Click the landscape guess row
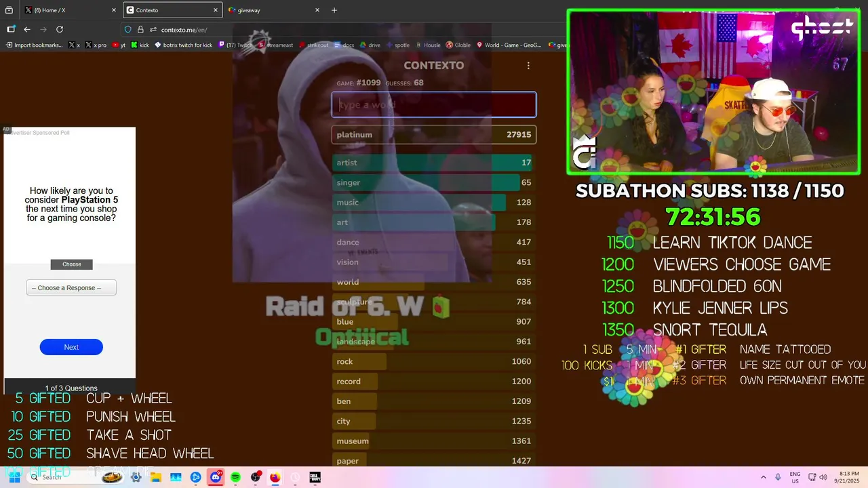 point(434,342)
